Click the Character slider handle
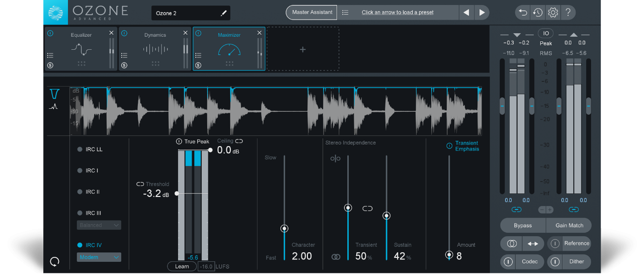This screenshot has width=644, height=278. click(284, 229)
